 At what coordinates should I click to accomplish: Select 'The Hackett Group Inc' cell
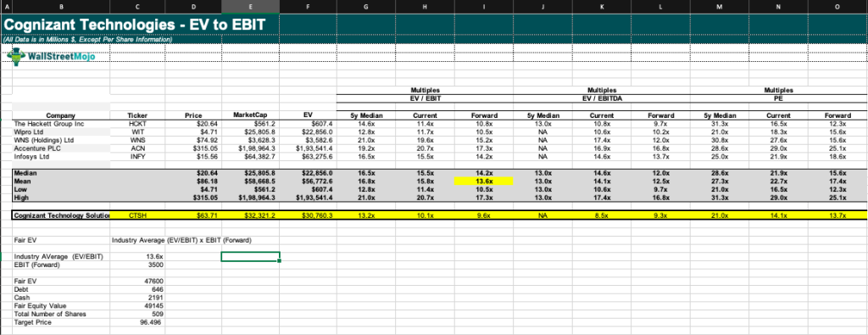61,124
